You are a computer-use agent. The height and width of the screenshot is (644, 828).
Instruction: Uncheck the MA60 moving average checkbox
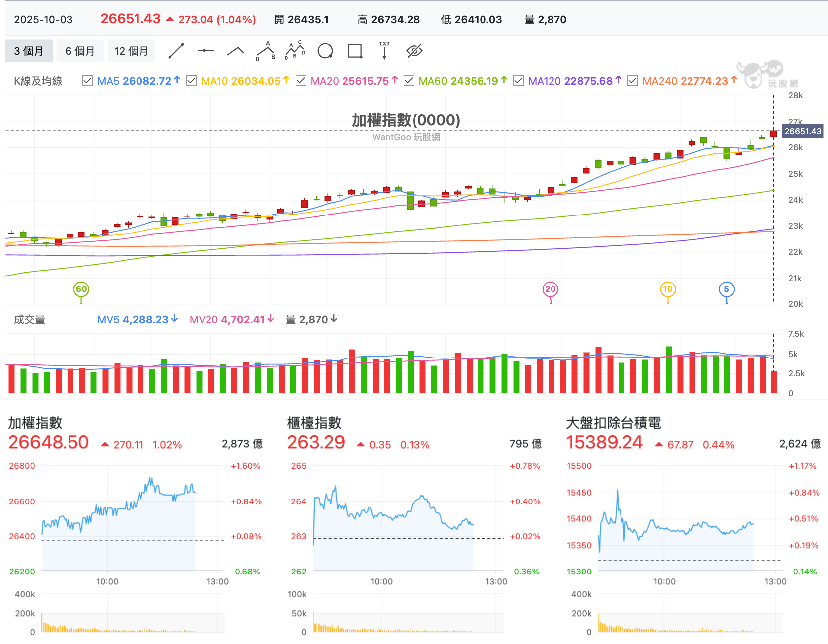(x=409, y=81)
